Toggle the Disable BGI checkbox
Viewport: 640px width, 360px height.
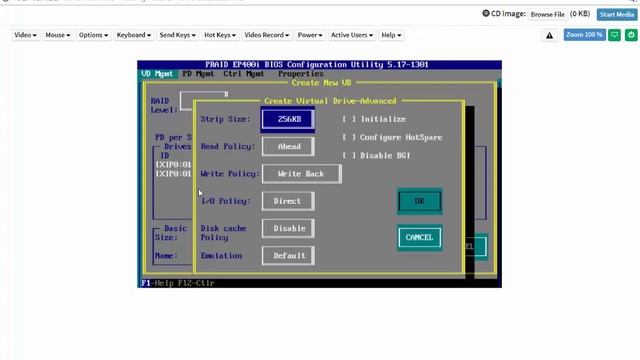[x=349, y=156]
